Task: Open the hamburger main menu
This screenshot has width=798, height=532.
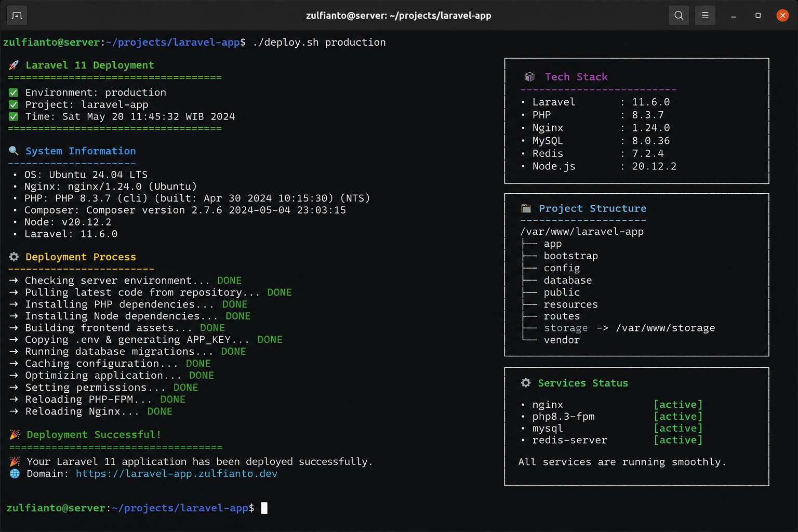Action: tap(705, 16)
